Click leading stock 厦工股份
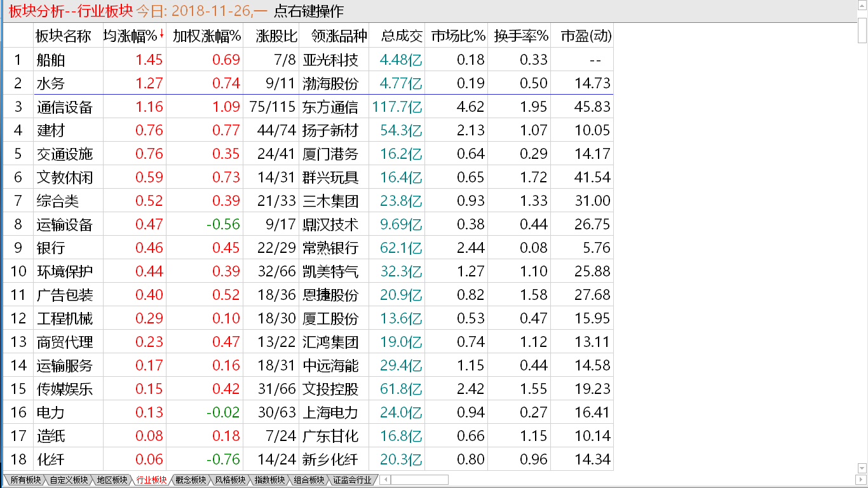Viewport: 868px width, 488px height. 330,318
